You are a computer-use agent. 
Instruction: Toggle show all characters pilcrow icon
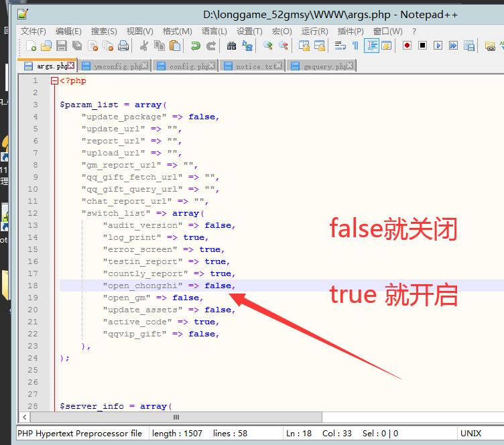click(x=355, y=46)
